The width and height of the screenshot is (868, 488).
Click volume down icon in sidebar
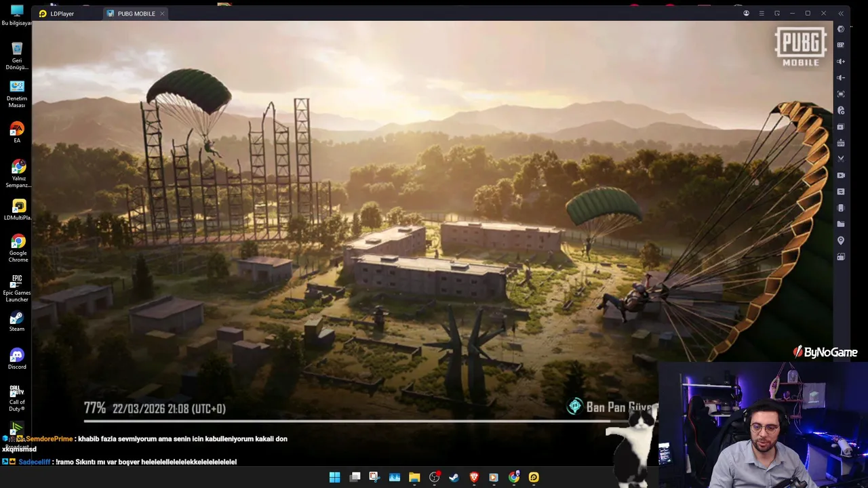coord(841,77)
